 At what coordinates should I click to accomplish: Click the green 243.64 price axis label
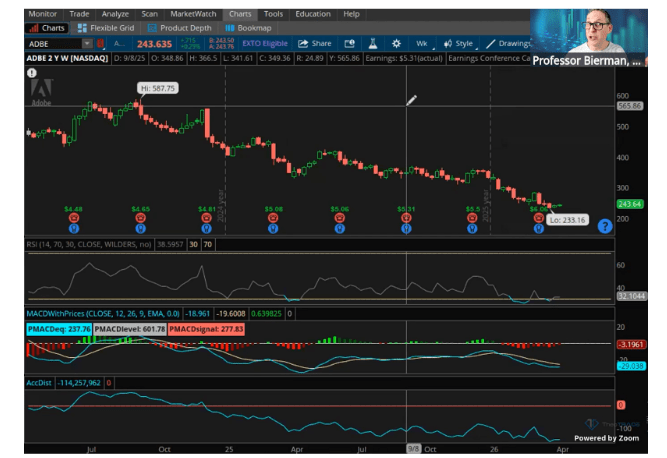630,204
